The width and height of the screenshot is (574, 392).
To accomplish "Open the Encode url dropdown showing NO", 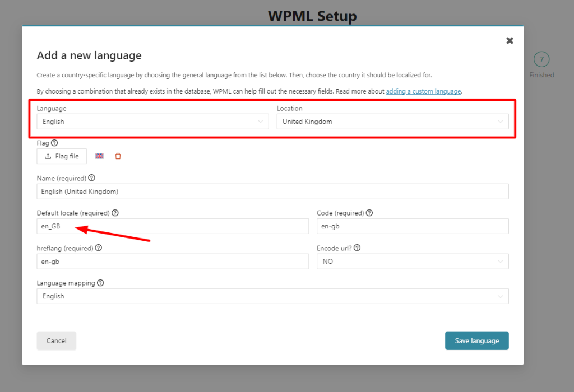I will 413,262.
